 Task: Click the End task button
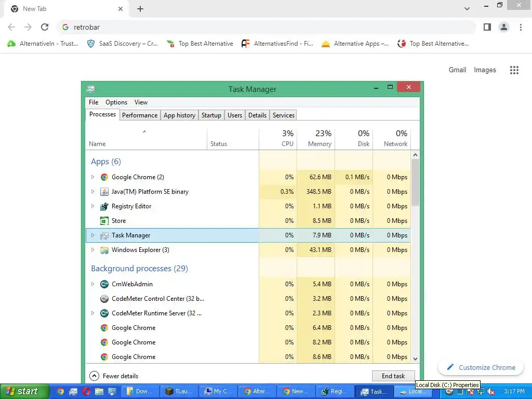(x=393, y=376)
